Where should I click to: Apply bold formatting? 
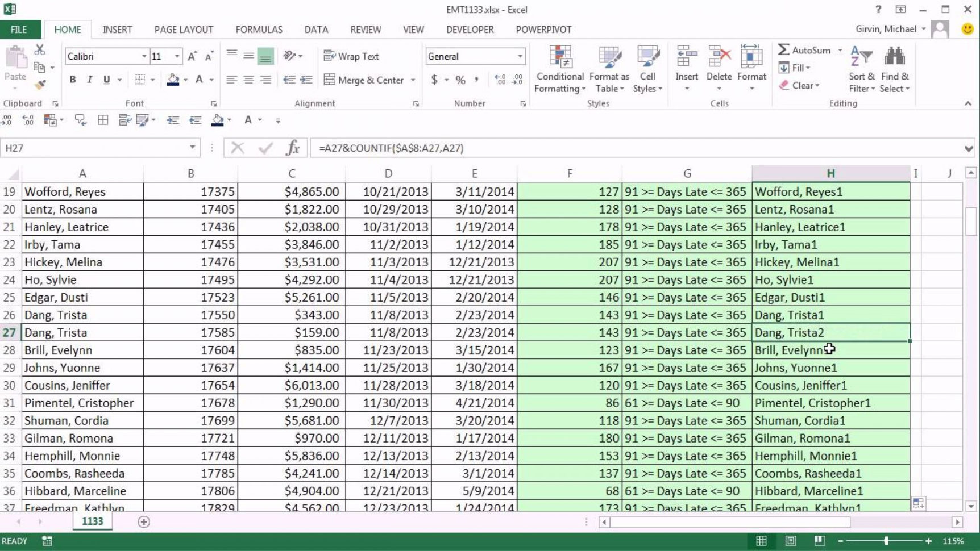72,80
